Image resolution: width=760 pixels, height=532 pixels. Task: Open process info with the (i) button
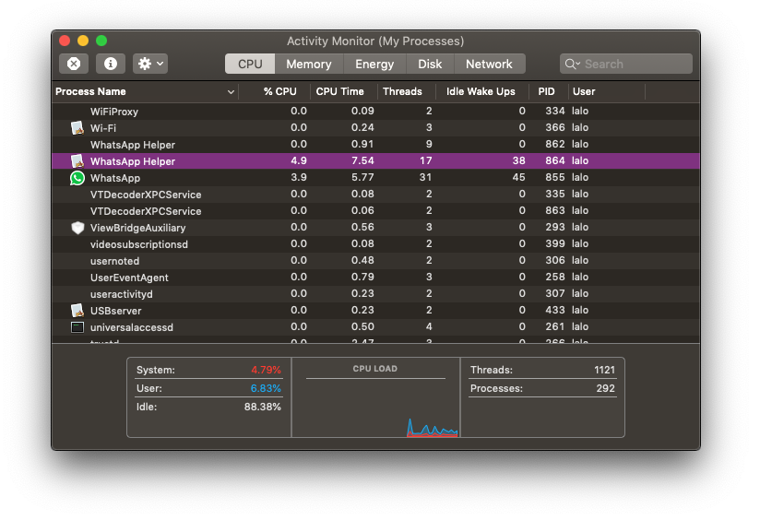[x=111, y=64]
